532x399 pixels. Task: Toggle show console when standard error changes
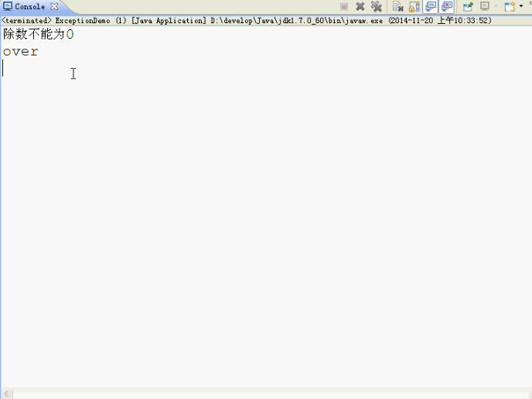click(447, 6)
